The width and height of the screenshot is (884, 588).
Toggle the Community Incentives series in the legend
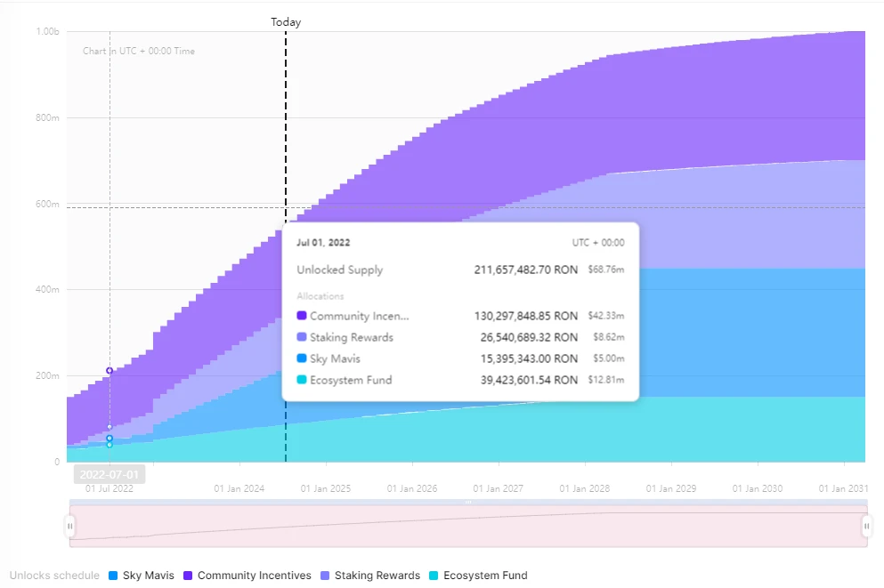254,576
